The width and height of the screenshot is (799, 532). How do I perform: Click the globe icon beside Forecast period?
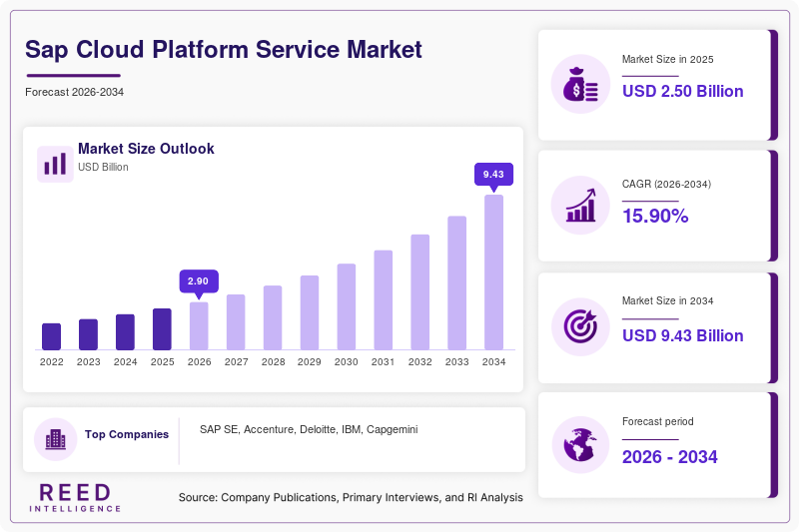(x=580, y=445)
